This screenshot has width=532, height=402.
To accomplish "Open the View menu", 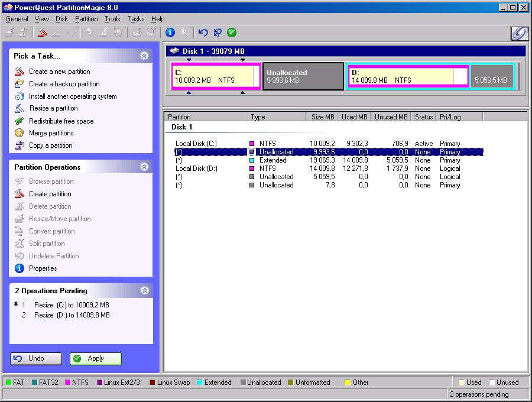I will [x=42, y=19].
